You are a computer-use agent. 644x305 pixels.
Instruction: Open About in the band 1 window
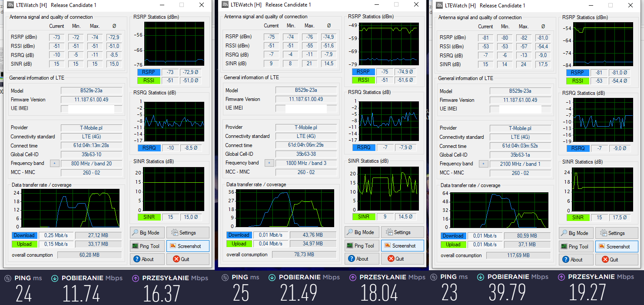(x=576, y=259)
